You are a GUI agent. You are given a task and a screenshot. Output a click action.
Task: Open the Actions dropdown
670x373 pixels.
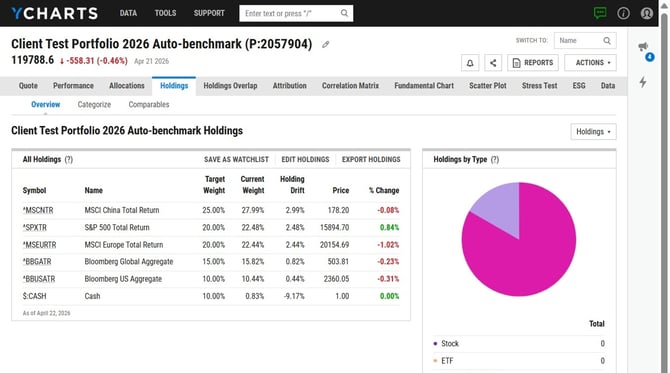click(x=591, y=63)
